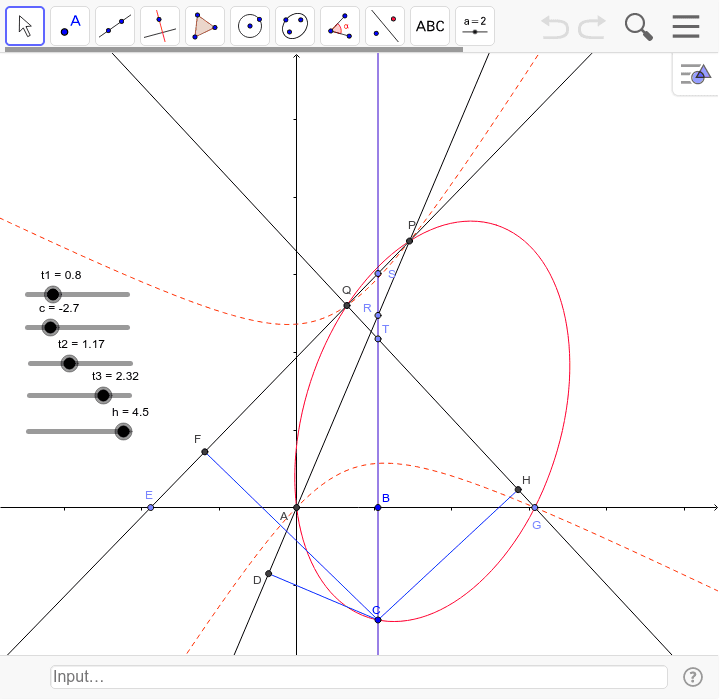
Task: Select point R on the vertical line
Action: click(378, 316)
